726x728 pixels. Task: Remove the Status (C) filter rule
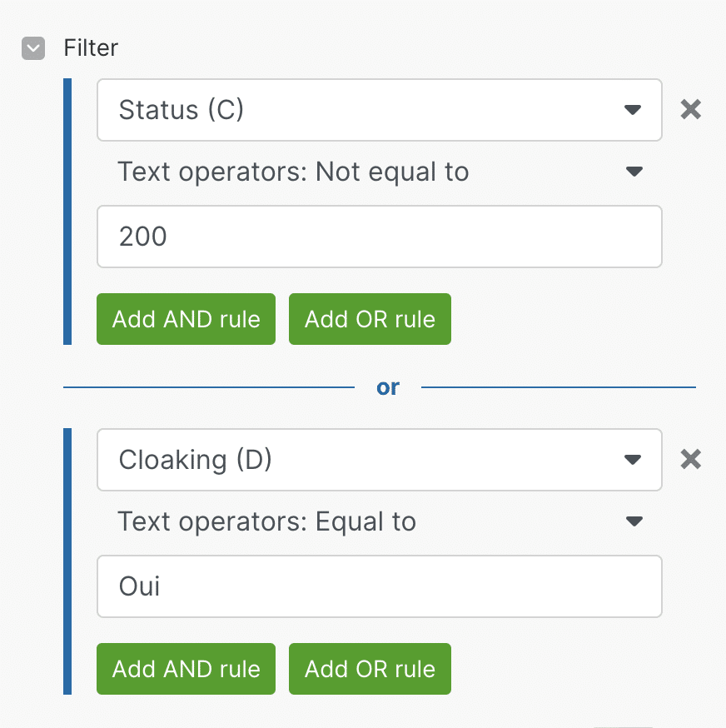click(x=691, y=110)
